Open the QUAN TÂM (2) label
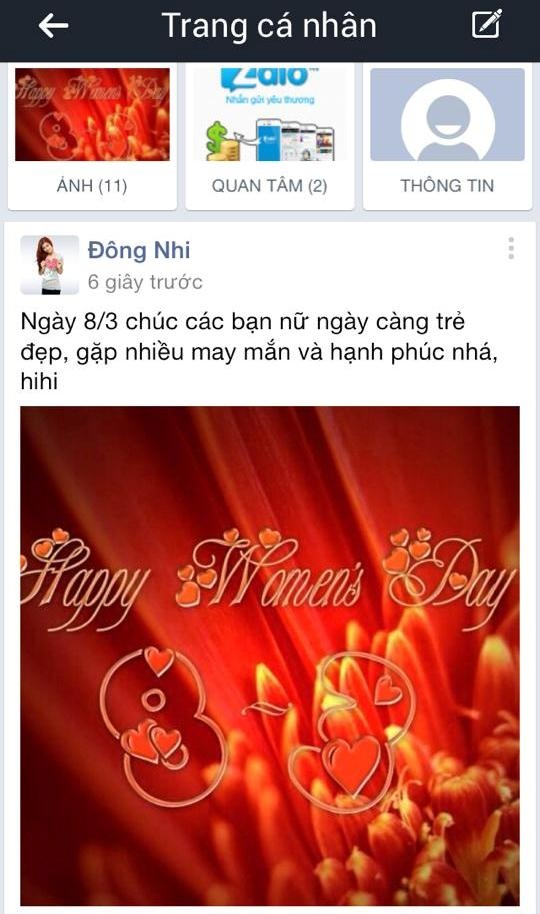The height and width of the screenshot is (914, 540). point(269,186)
